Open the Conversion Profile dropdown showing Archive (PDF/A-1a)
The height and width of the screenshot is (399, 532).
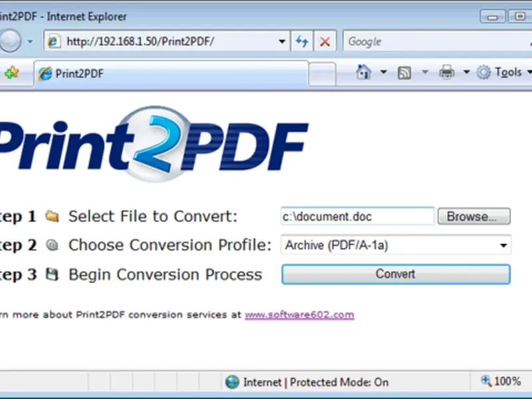tap(396, 245)
